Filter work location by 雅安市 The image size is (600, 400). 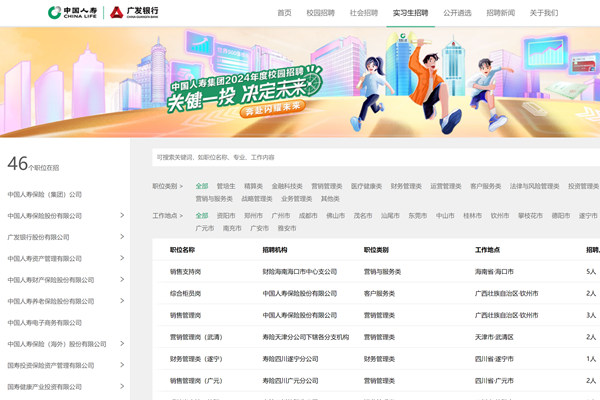coord(287,228)
